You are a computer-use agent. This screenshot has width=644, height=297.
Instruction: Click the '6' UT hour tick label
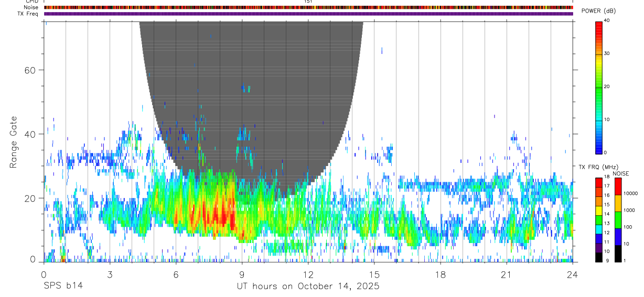tap(176, 274)
